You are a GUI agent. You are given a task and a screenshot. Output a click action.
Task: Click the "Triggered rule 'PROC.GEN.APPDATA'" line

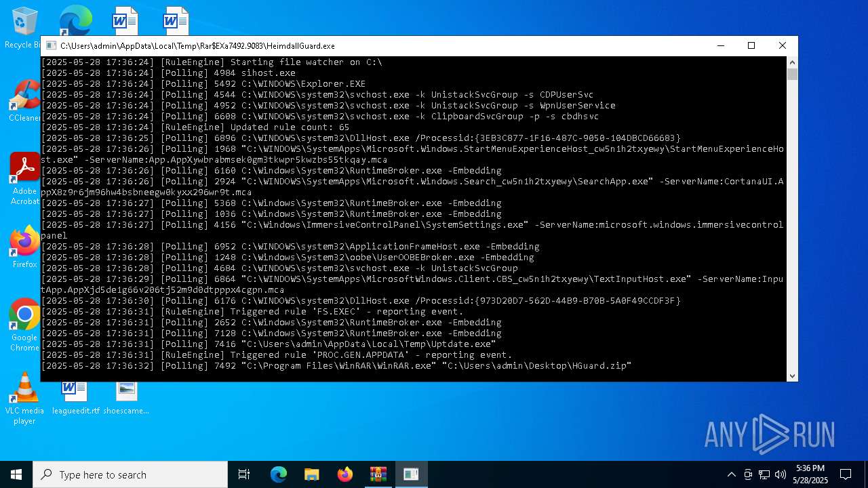pyautogui.click(x=277, y=355)
